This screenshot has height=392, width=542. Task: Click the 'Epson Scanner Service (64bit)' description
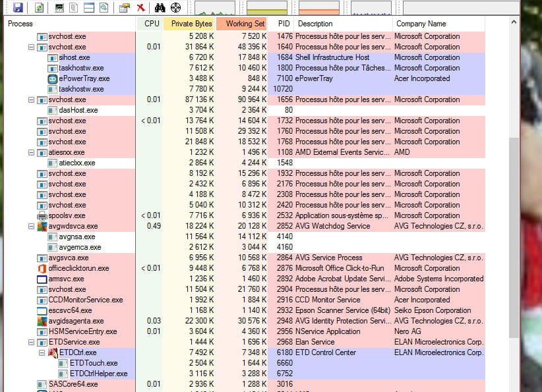pos(343,310)
